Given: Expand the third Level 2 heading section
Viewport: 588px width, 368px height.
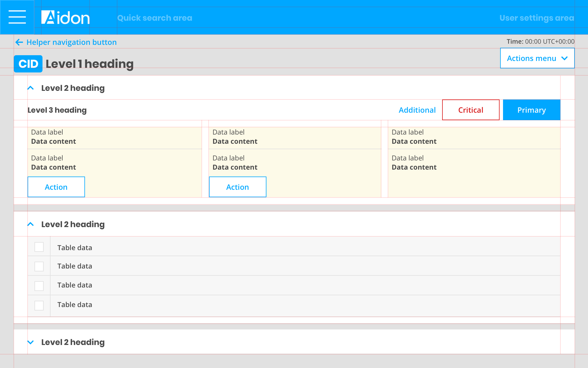Looking at the screenshot, I should pos(31,342).
